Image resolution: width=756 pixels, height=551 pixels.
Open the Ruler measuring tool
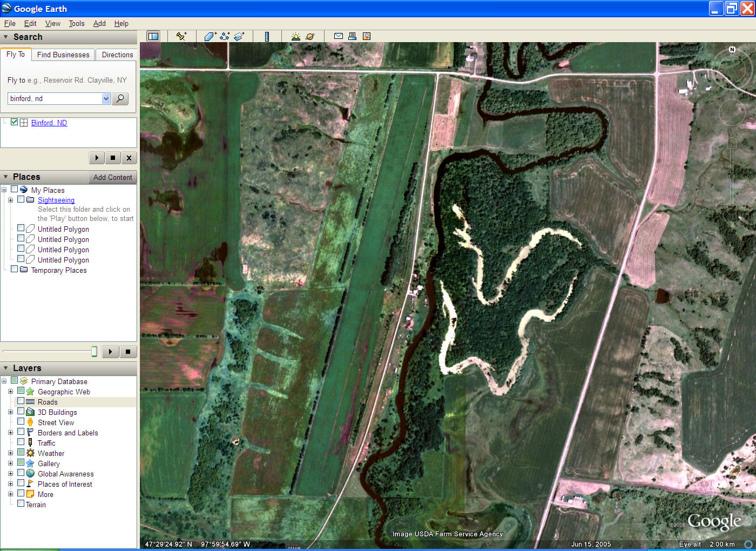point(267,36)
